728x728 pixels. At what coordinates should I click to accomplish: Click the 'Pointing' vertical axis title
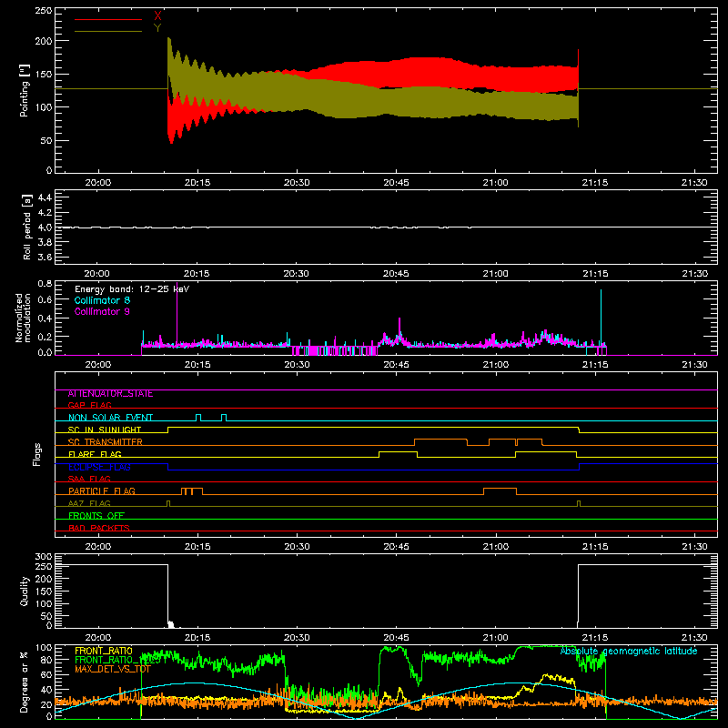coord(25,90)
